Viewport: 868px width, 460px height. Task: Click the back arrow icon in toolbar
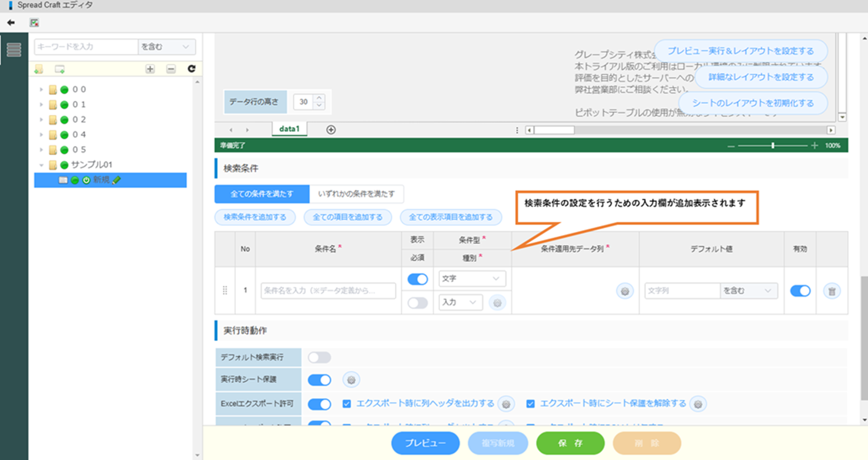(x=11, y=23)
